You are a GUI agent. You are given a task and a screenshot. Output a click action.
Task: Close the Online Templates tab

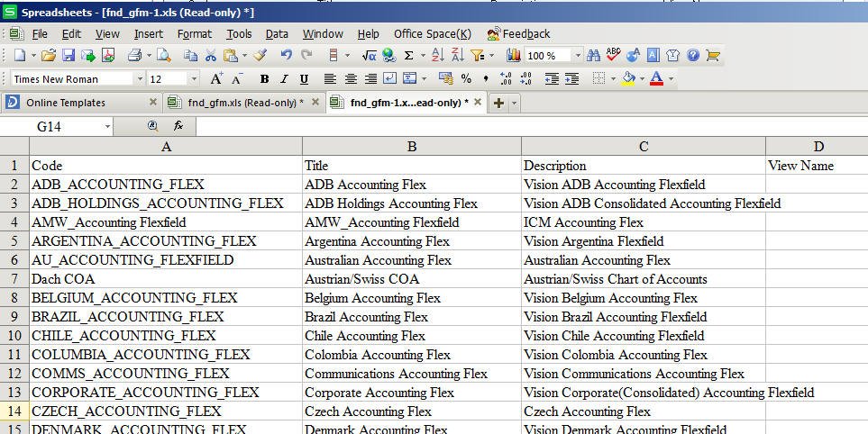[153, 103]
